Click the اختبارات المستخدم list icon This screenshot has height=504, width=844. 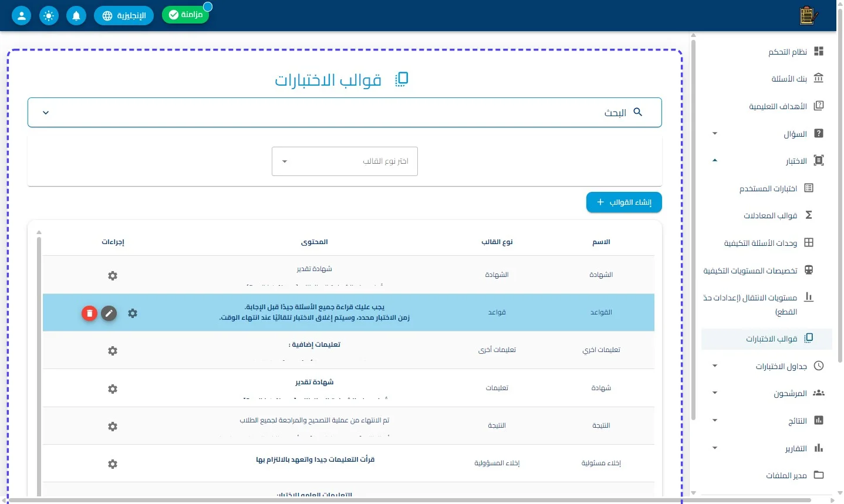[809, 188]
